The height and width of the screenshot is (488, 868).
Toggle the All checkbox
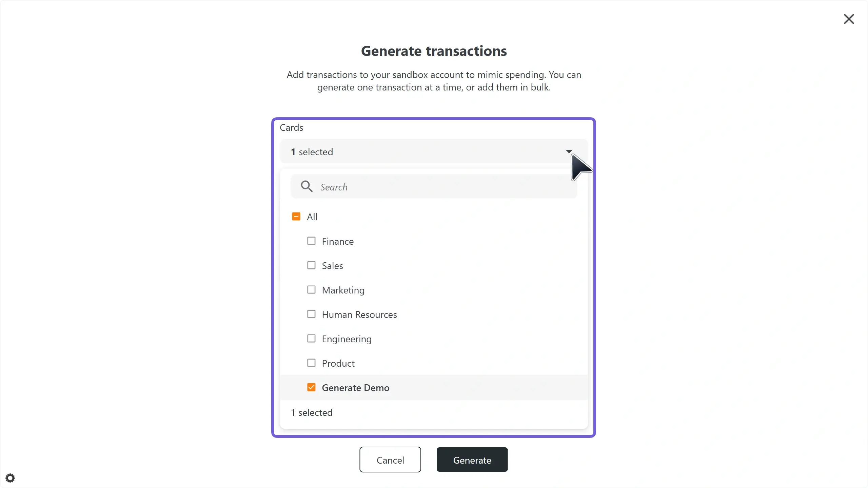click(296, 217)
